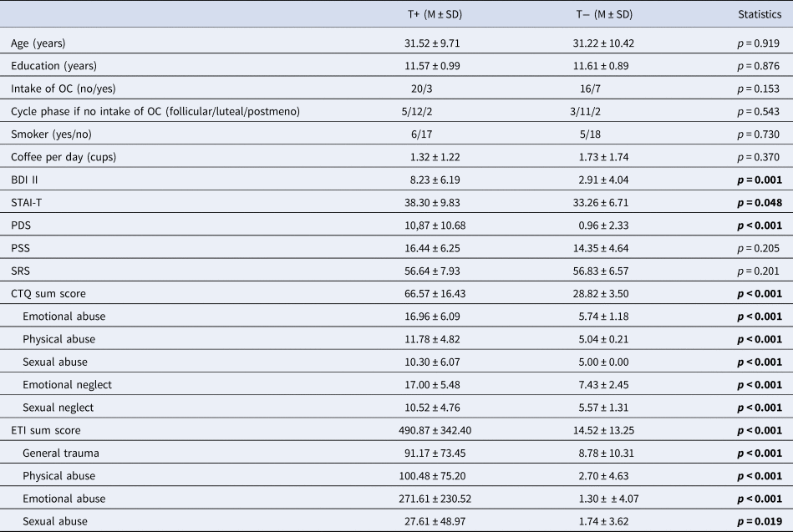Viewport: 793px width, 532px height.
Task: Click the 'Education (years)' row label
Action: [52, 66]
